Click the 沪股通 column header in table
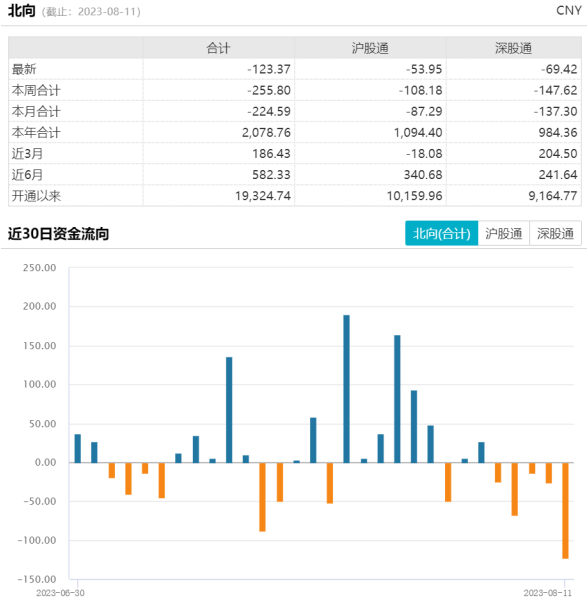 (370, 48)
